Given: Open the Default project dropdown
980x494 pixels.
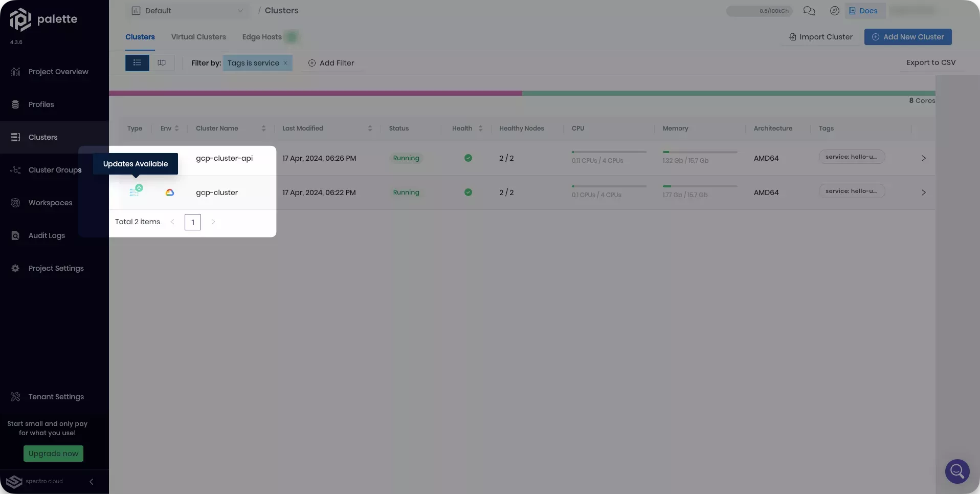Looking at the screenshot, I should point(188,10).
